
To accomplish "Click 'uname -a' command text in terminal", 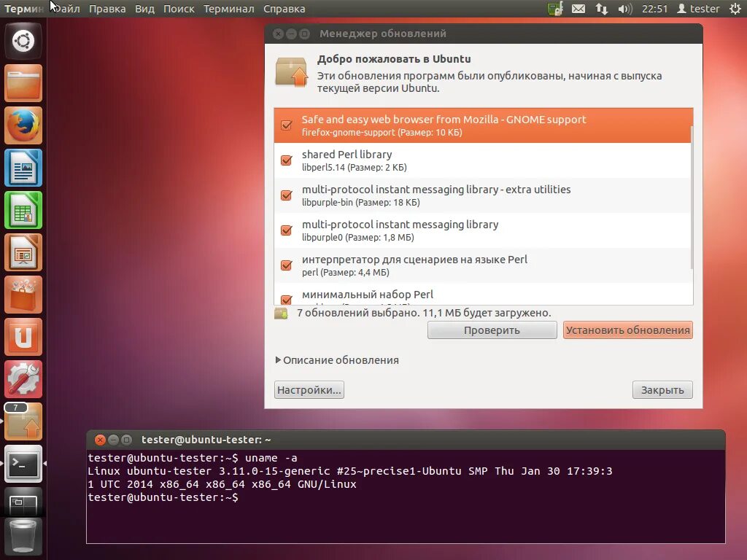I will 271,458.
